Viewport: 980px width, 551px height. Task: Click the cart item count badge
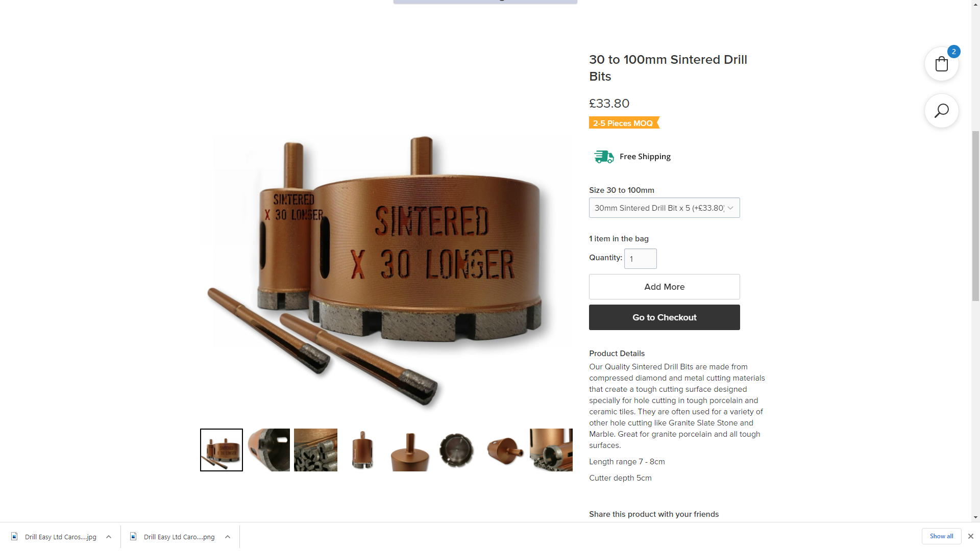click(x=953, y=52)
